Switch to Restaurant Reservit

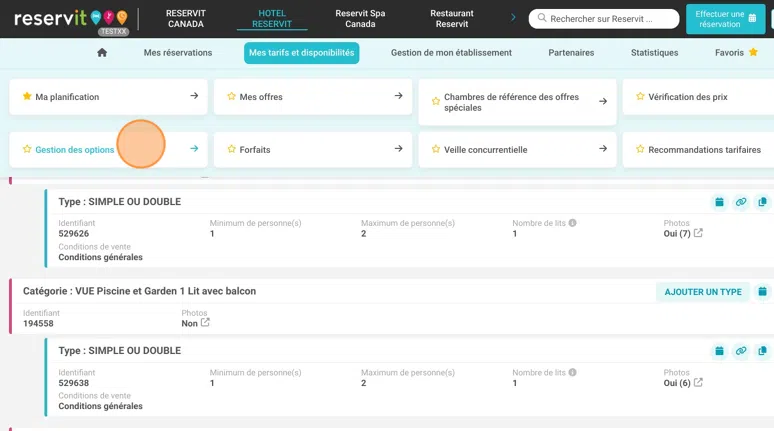[452, 19]
